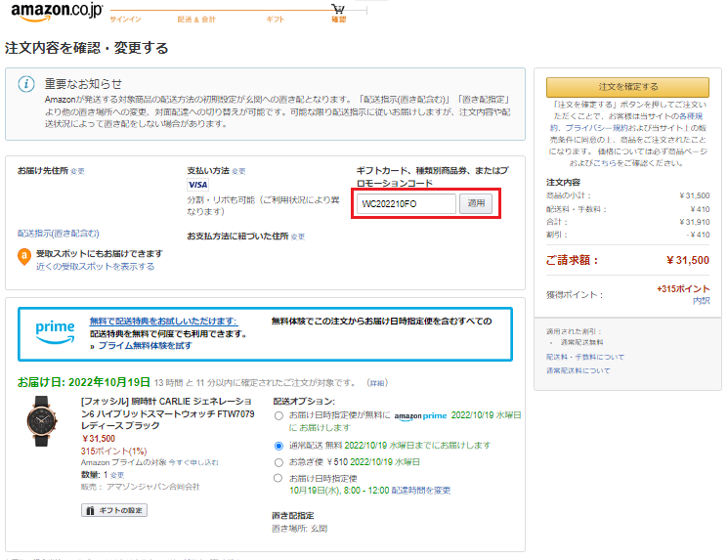The height and width of the screenshot is (560, 728).
Task: Click 変更 next to 支払い方法
Action: 238,171
